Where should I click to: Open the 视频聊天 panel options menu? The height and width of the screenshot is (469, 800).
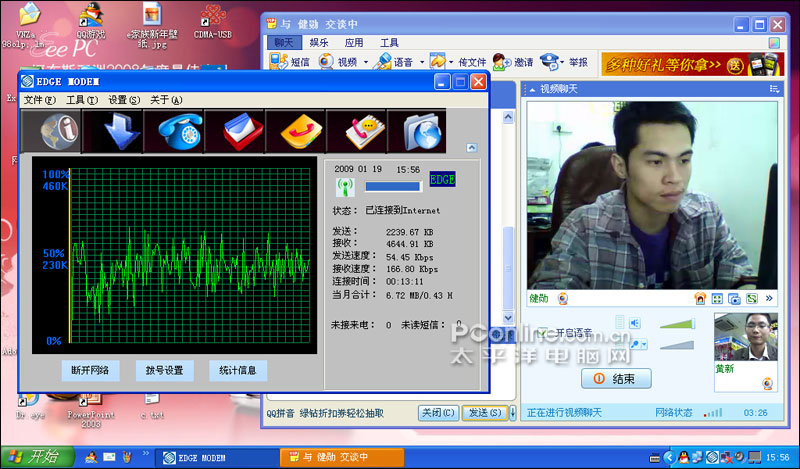click(x=774, y=89)
